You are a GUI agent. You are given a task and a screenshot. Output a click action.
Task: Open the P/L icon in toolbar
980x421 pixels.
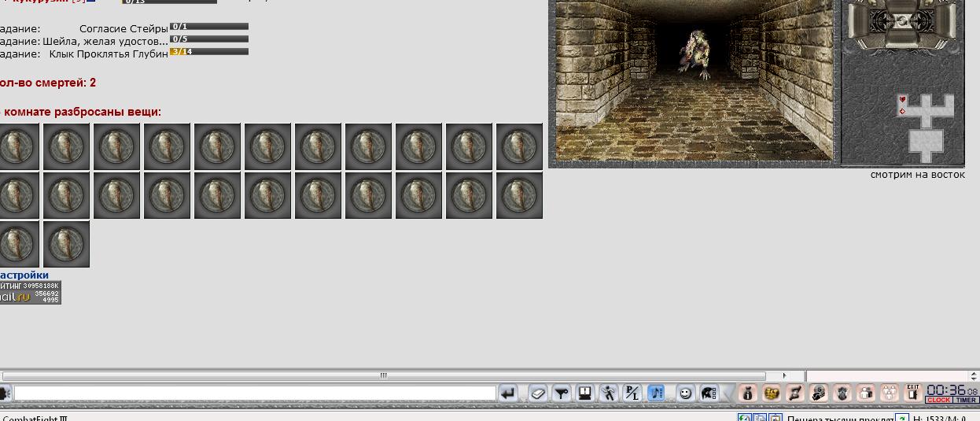(632, 393)
